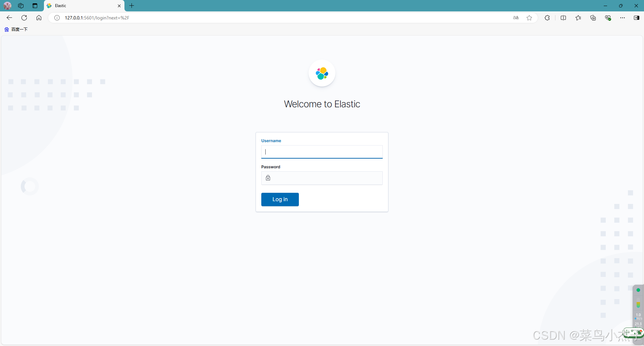Open browser home page icon
Viewport: 644px width, 346px height.
coord(39,18)
